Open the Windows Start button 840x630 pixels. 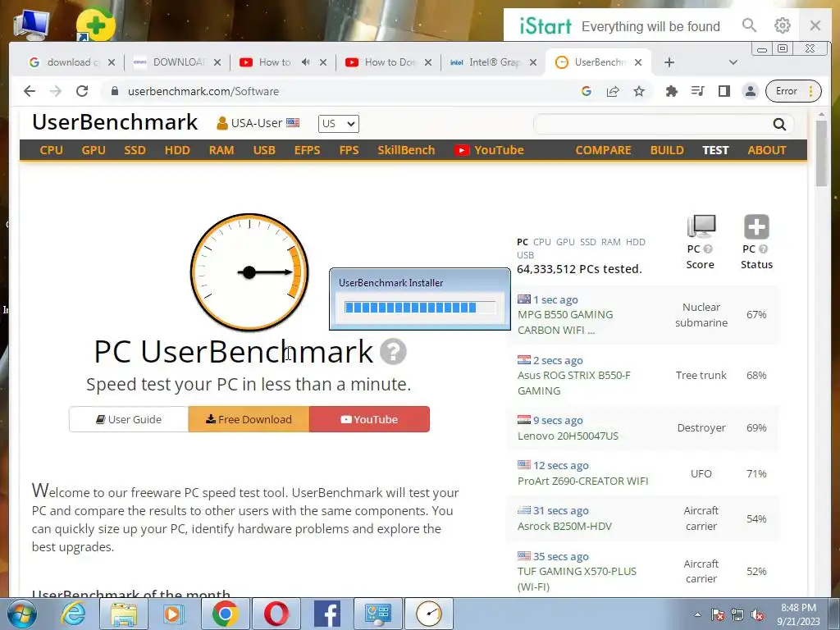pyautogui.click(x=21, y=614)
